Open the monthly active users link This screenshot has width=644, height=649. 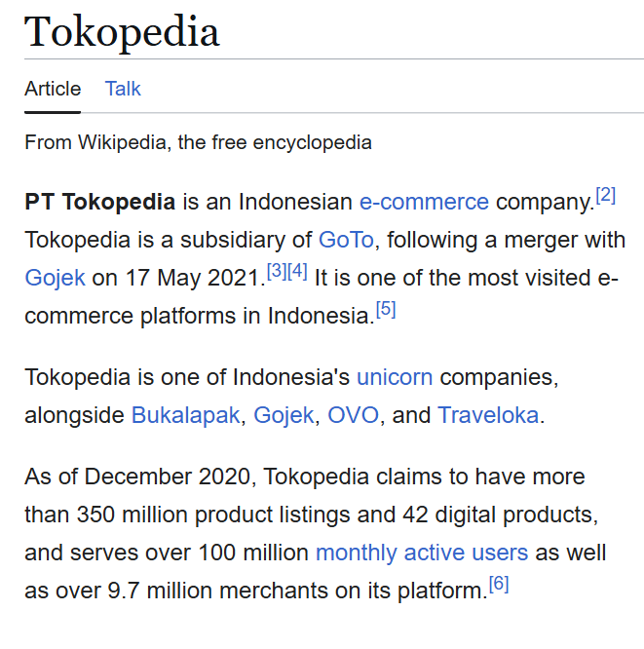[422, 554]
